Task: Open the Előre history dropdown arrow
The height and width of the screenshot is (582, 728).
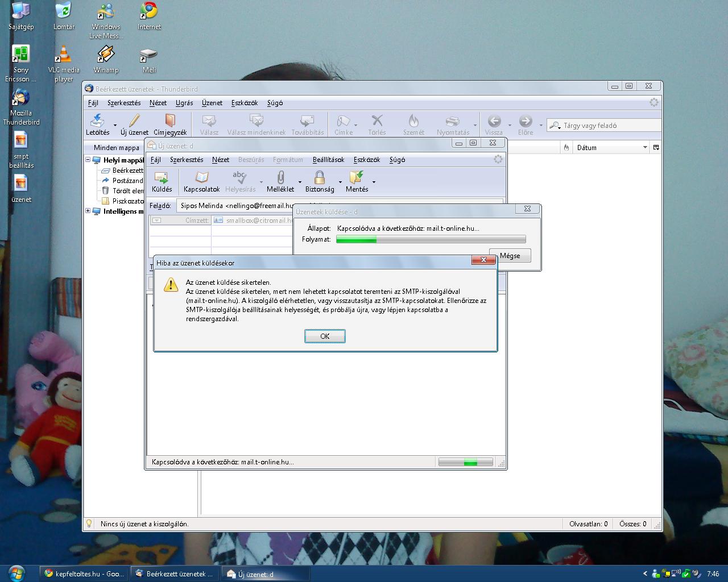Action: click(x=541, y=125)
